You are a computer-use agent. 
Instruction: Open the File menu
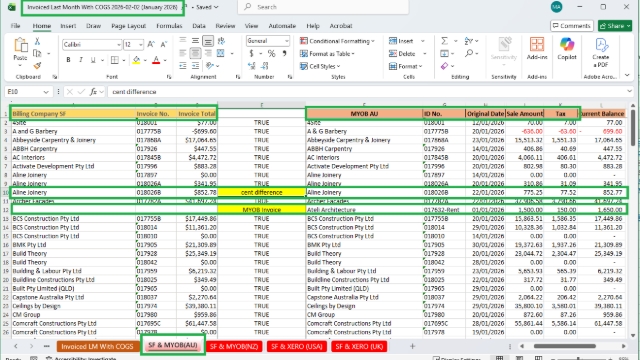pos(16,26)
